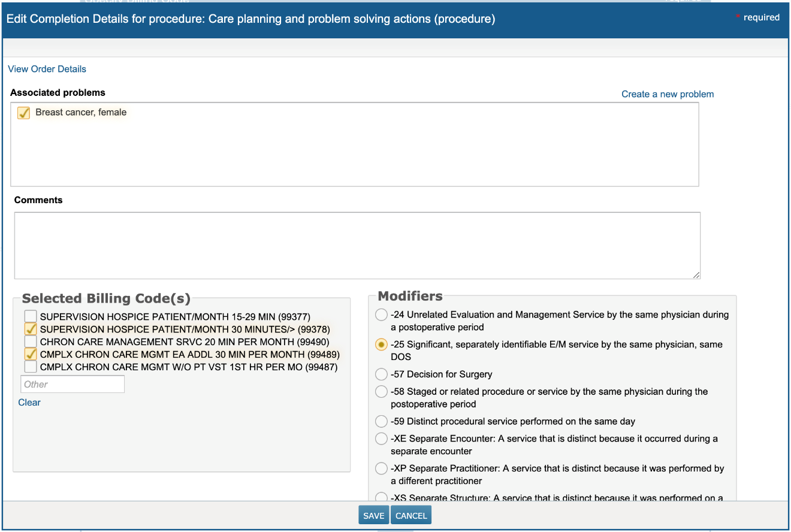Select the -58 Staged or related procedure modifier
The height and width of the screenshot is (532, 791).
(x=381, y=392)
